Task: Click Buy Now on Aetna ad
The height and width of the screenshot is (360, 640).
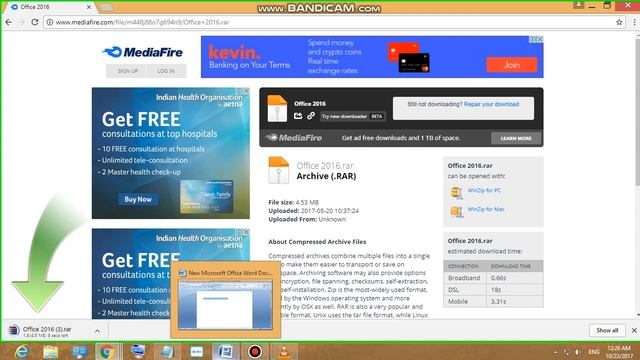Action: click(x=138, y=199)
